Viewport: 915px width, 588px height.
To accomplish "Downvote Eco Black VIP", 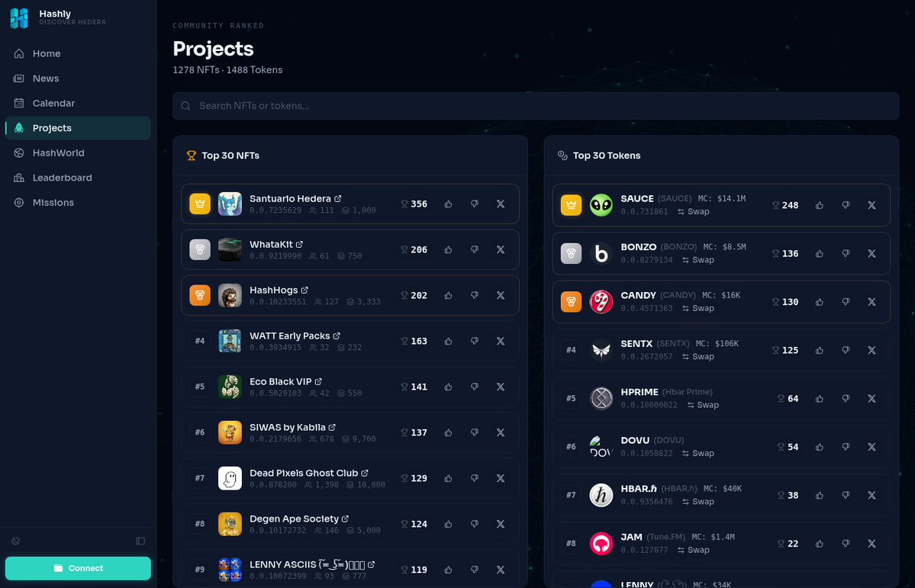I will tap(475, 387).
